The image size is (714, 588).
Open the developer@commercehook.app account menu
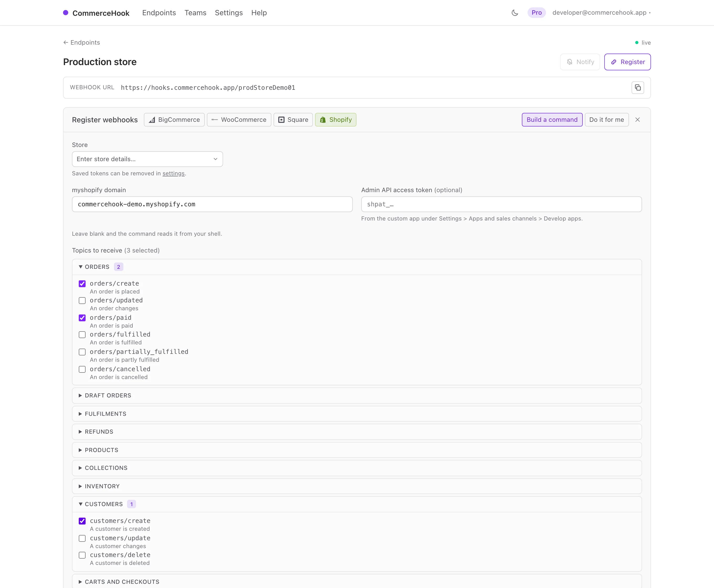coord(601,13)
